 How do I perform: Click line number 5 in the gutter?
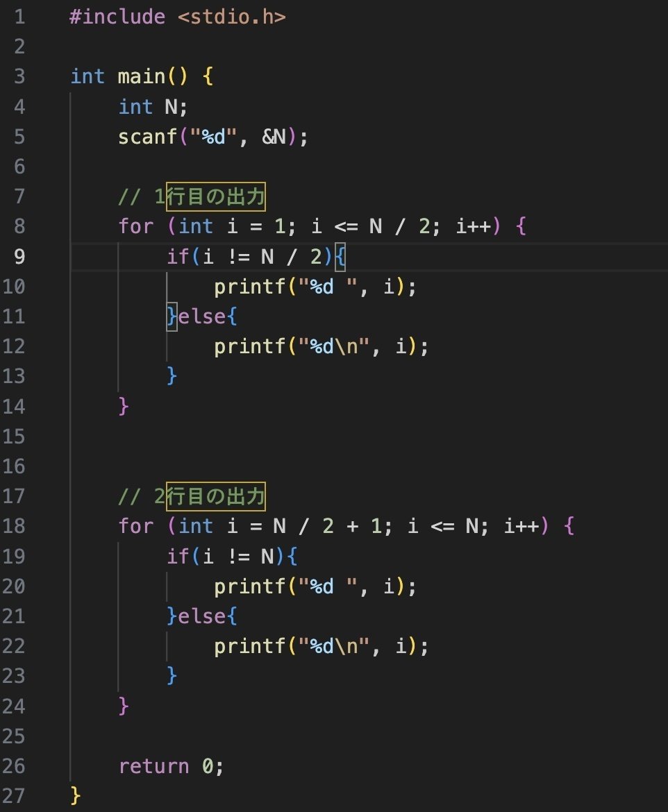[x=19, y=137]
